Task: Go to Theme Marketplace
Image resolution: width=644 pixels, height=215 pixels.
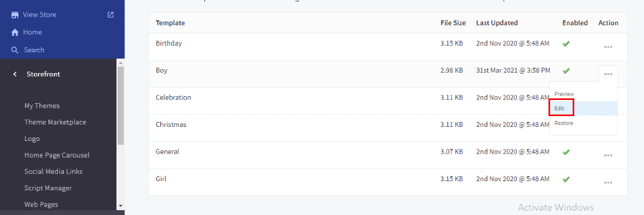Action: pyautogui.click(x=55, y=122)
